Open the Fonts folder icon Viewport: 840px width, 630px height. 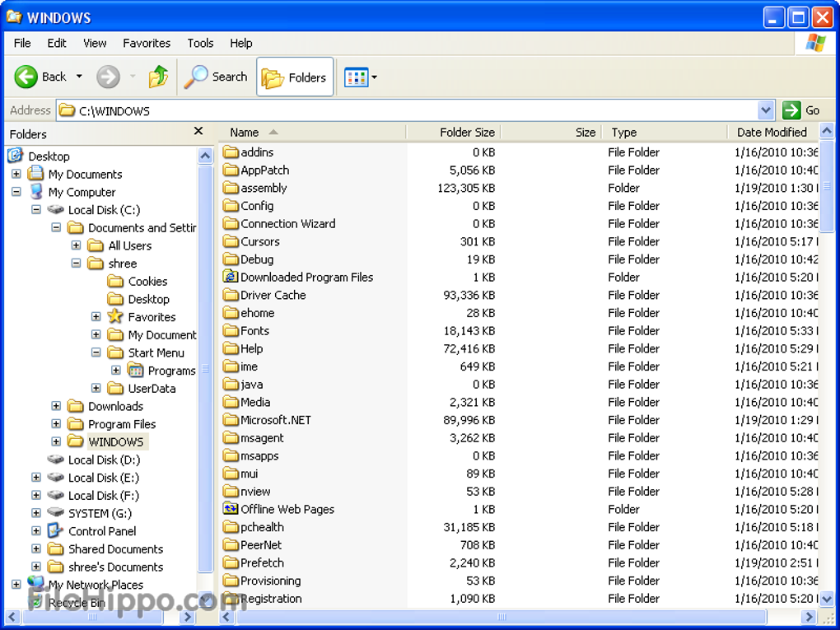(232, 330)
